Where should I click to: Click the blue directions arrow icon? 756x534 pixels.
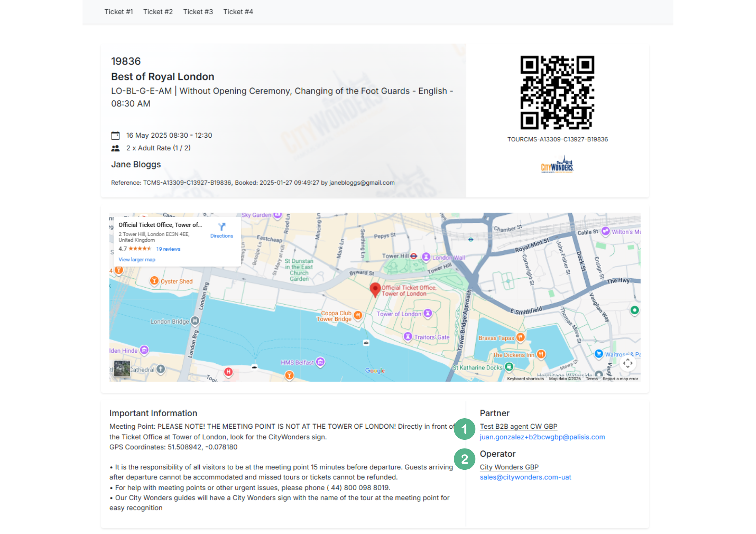pos(222,226)
